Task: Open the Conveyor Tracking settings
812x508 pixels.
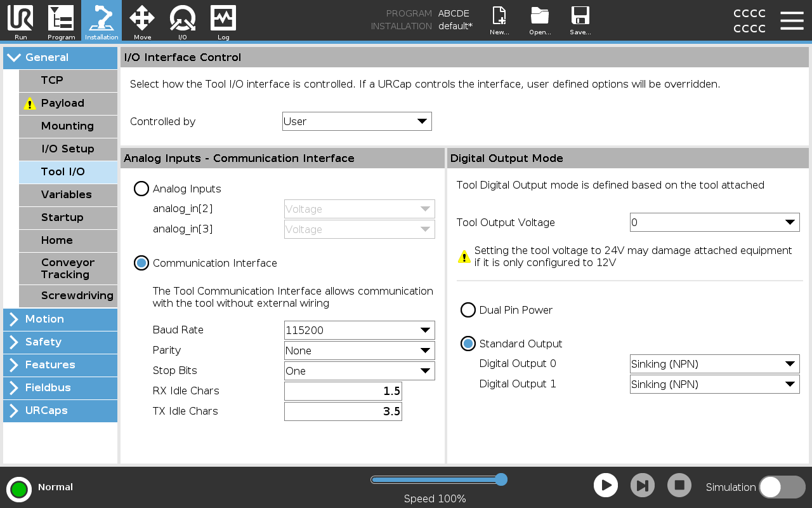Action: 68,268
